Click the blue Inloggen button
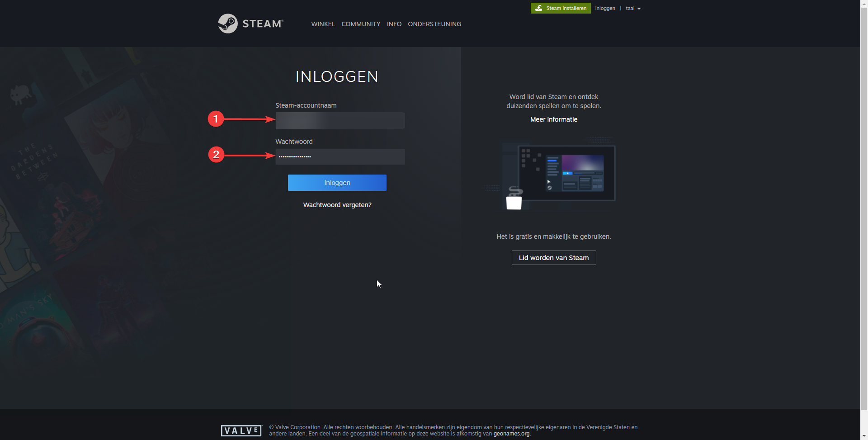The width and height of the screenshot is (868, 440). click(337, 183)
